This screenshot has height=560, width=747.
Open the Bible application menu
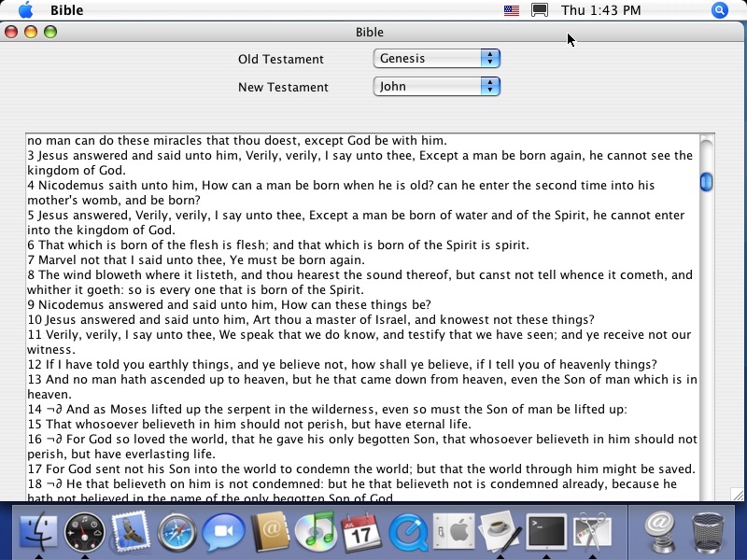point(66,10)
